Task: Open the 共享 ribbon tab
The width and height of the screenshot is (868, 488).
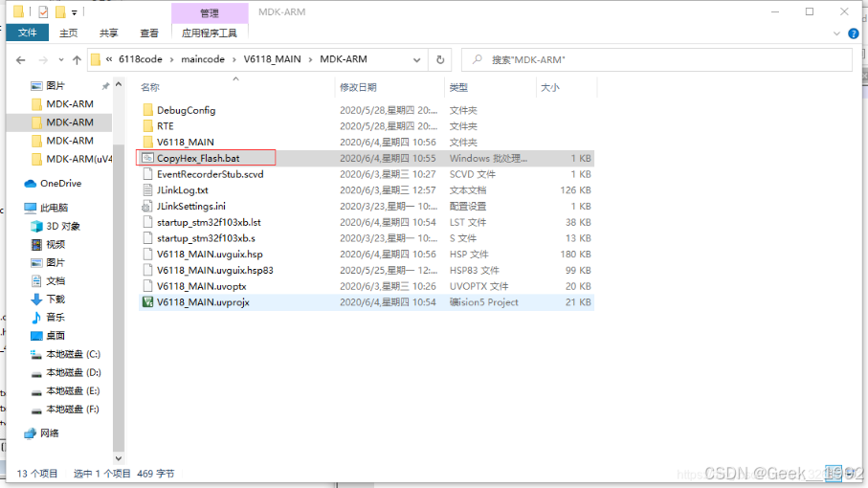Action: 108,33
